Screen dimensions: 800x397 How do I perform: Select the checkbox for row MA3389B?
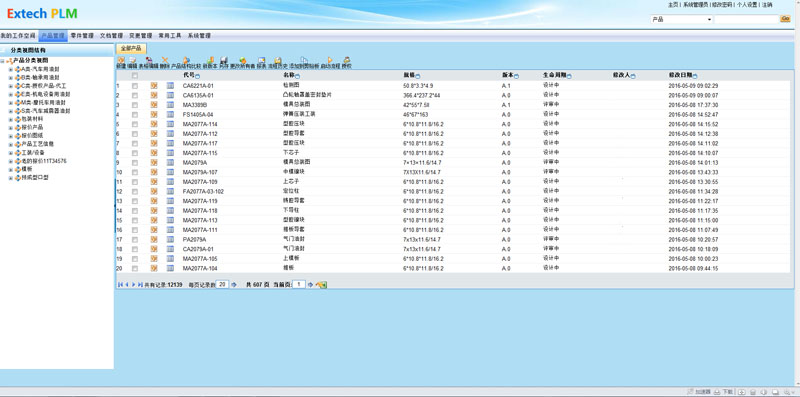[x=135, y=105]
